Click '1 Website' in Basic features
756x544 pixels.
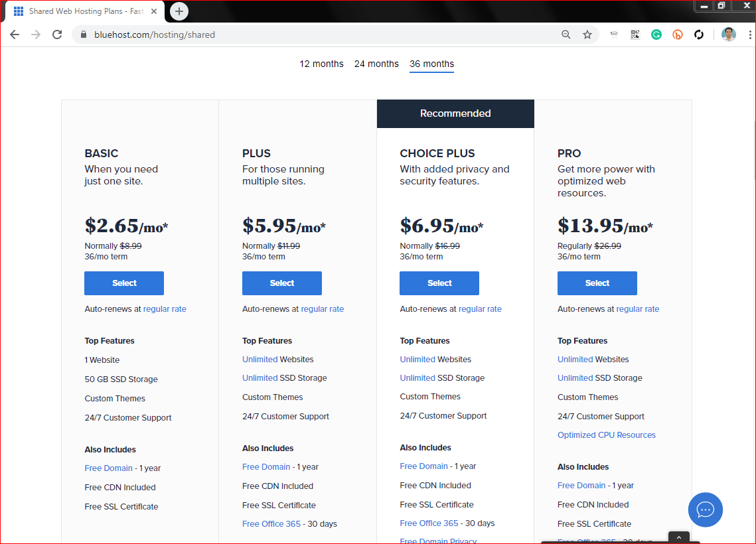point(102,360)
